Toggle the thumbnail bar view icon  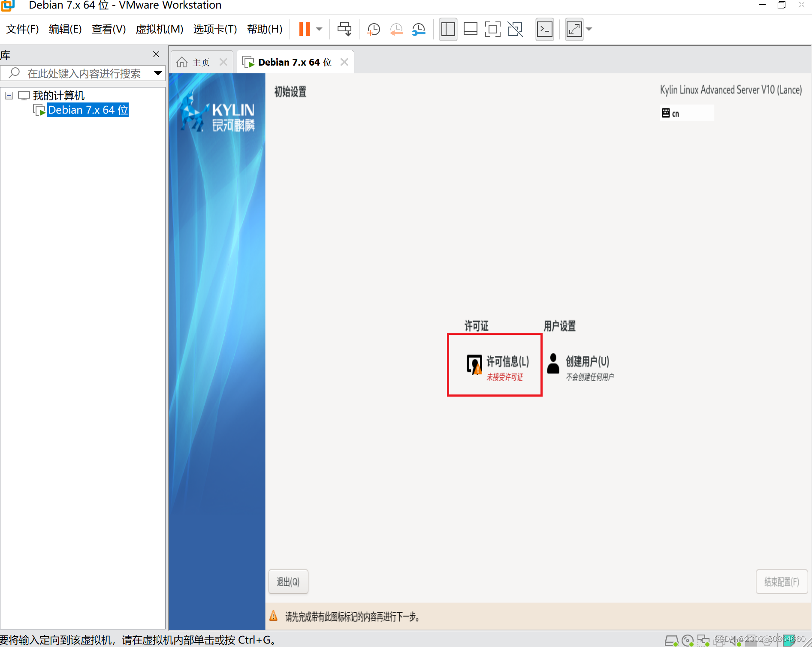[x=471, y=29]
